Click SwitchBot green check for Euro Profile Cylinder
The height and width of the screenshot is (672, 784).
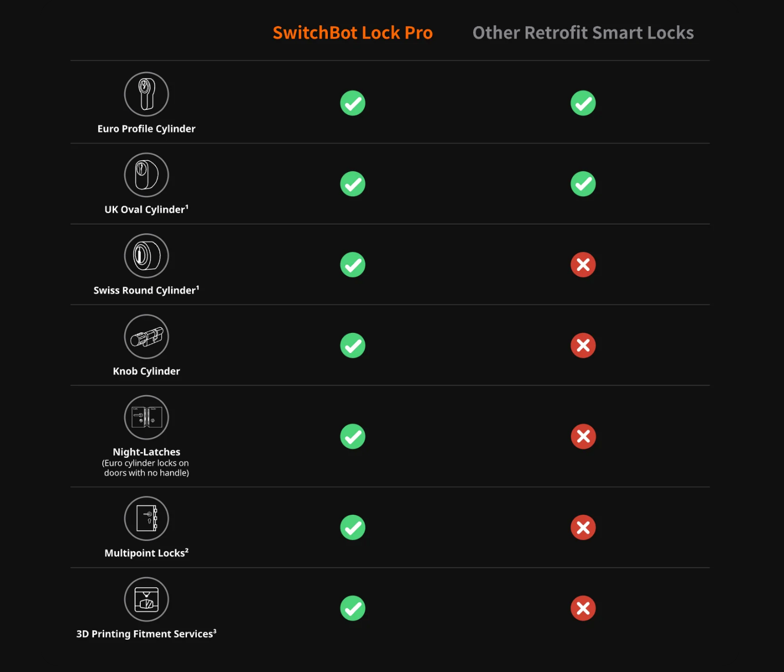tap(352, 103)
